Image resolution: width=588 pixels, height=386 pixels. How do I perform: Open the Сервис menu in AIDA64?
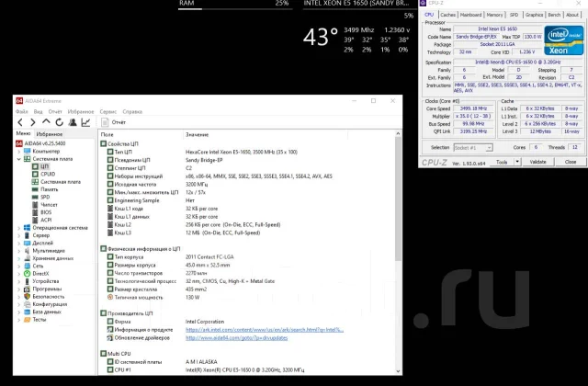click(108, 112)
